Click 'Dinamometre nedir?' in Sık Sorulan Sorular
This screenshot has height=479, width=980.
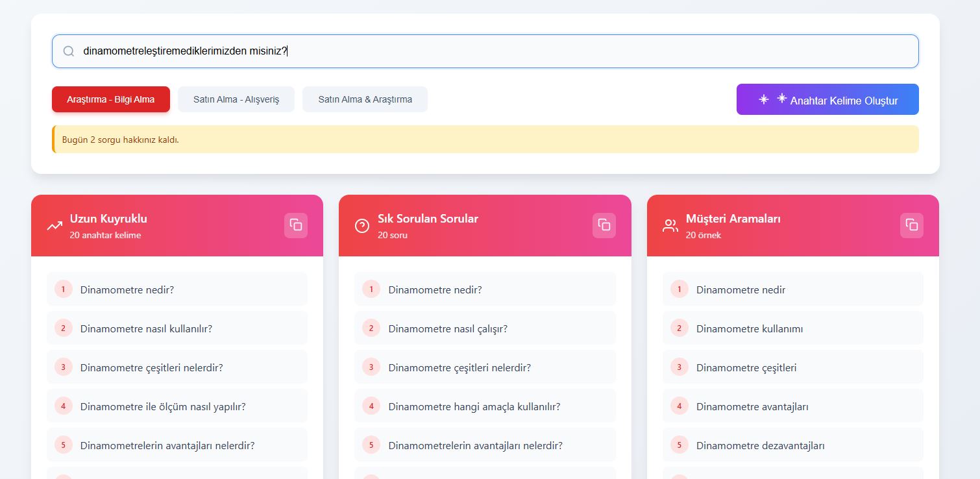click(485, 289)
